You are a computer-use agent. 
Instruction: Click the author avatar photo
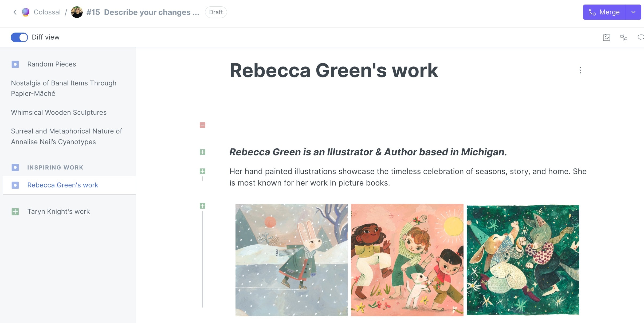(x=77, y=12)
